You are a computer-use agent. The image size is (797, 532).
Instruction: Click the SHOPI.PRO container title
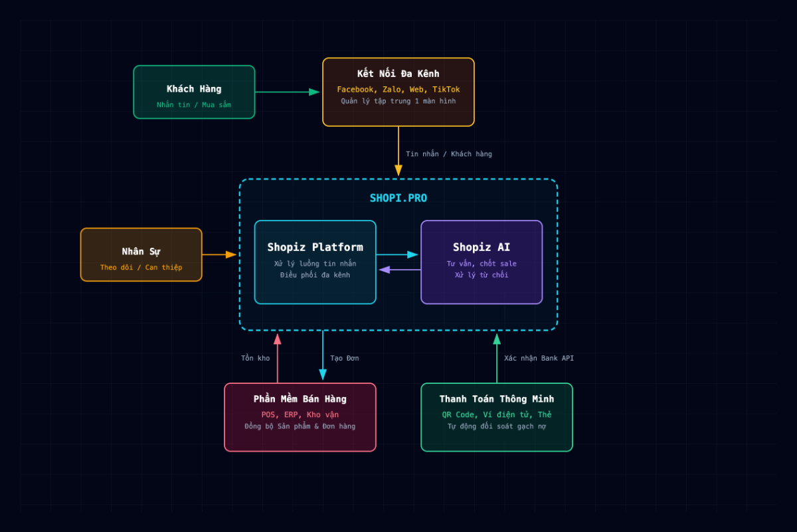[x=398, y=198]
